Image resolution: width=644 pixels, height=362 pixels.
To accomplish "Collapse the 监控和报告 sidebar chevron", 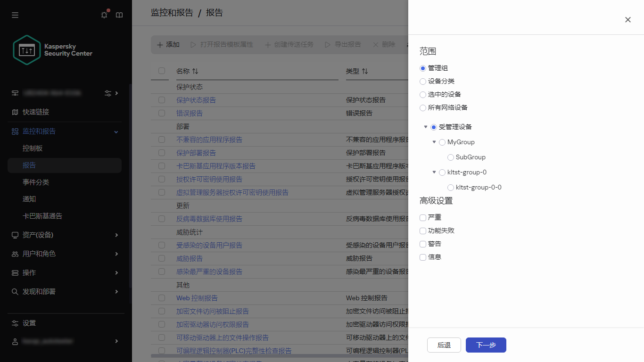I will pos(116,132).
